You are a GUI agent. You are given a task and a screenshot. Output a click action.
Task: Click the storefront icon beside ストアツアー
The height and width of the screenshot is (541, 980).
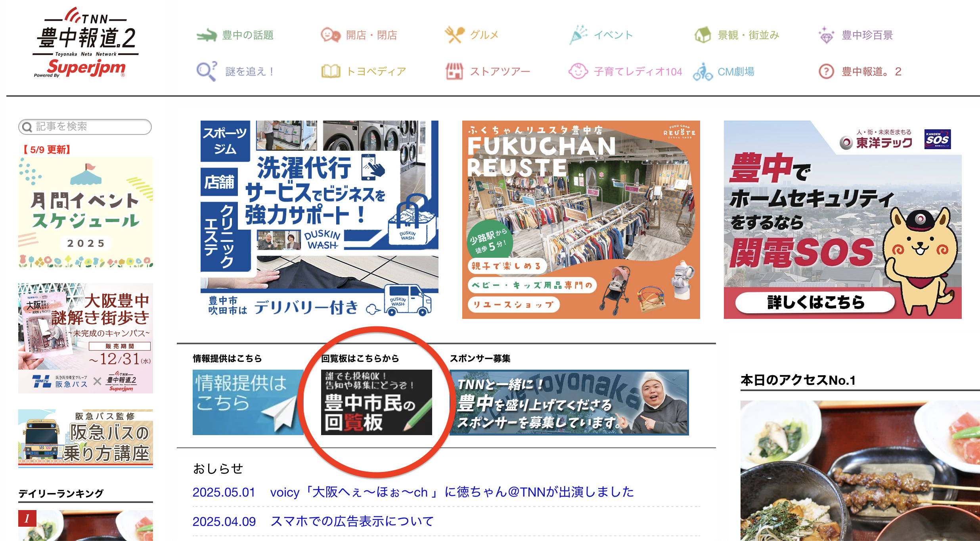pyautogui.click(x=454, y=71)
